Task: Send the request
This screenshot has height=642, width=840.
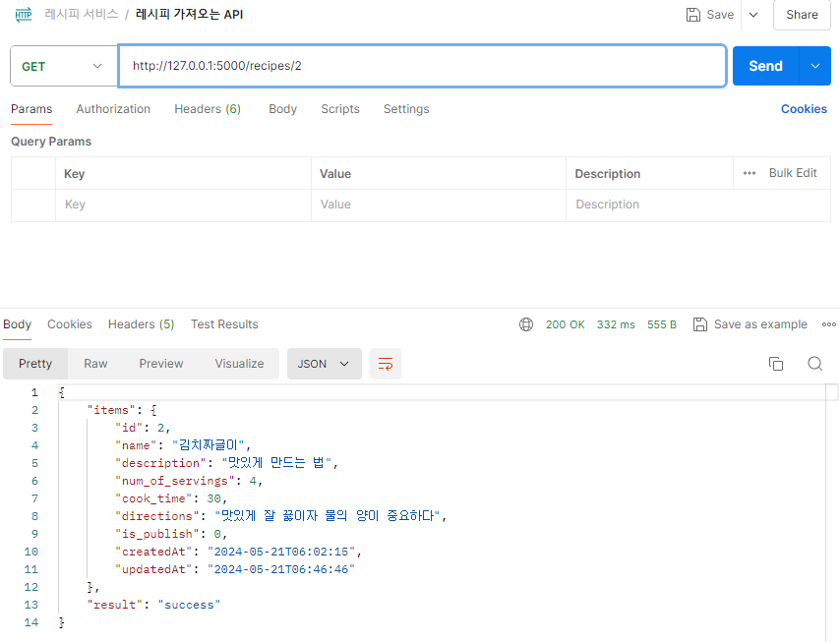Action: click(x=765, y=66)
